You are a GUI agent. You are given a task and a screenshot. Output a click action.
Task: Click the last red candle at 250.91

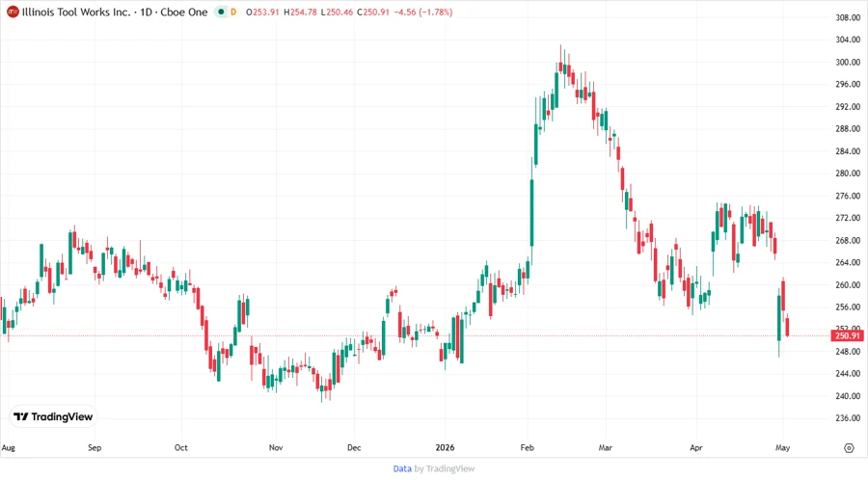[787, 326]
